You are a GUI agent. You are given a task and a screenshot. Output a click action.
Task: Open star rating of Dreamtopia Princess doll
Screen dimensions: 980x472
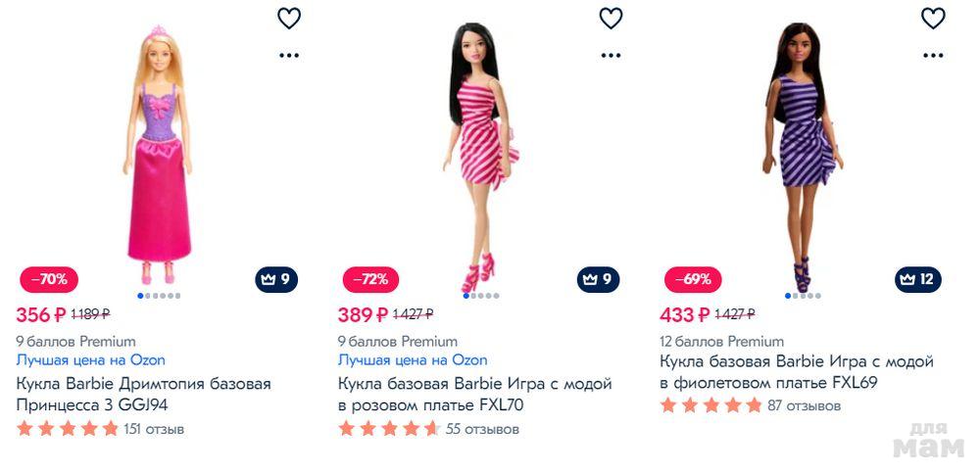pos(68,429)
